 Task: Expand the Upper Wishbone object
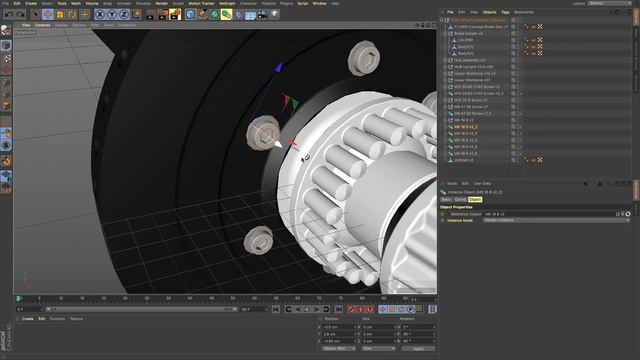[445, 73]
